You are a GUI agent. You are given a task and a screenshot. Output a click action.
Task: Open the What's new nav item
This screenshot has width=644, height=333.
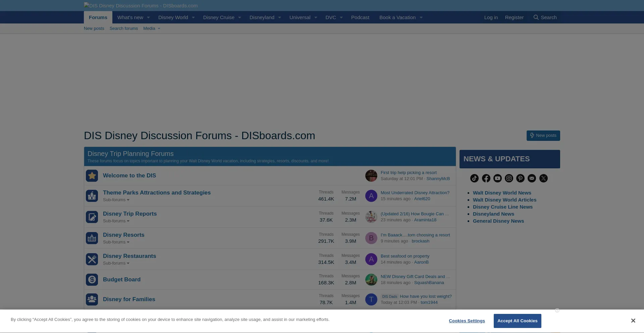click(x=130, y=17)
